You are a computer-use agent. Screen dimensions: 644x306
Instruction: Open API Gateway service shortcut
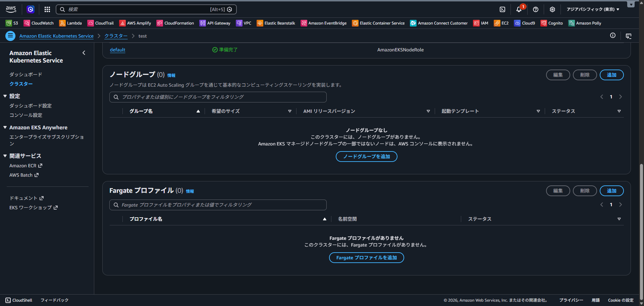pyautogui.click(x=215, y=23)
